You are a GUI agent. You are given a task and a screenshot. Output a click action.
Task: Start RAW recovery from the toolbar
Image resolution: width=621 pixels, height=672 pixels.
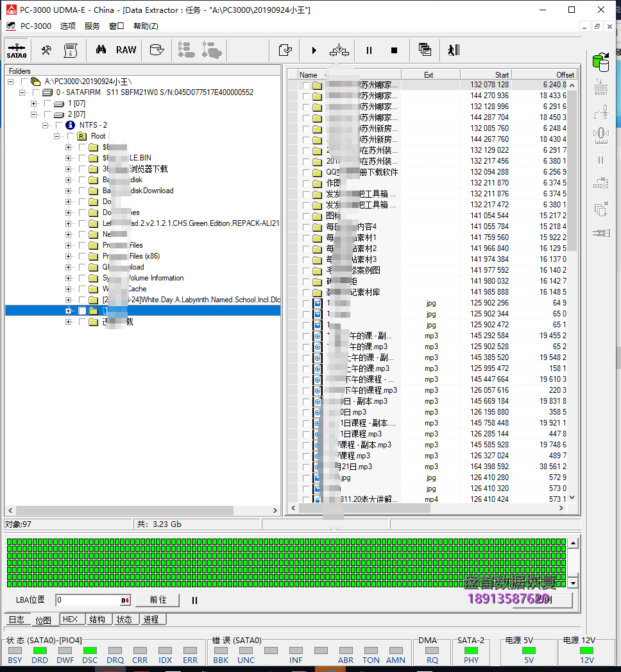tap(126, 50)
